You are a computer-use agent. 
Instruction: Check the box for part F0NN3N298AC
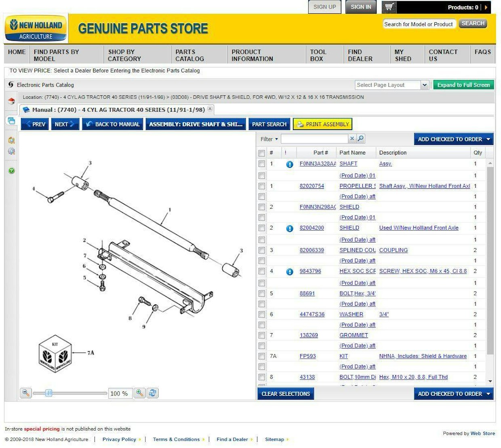(x=261, y=207)
